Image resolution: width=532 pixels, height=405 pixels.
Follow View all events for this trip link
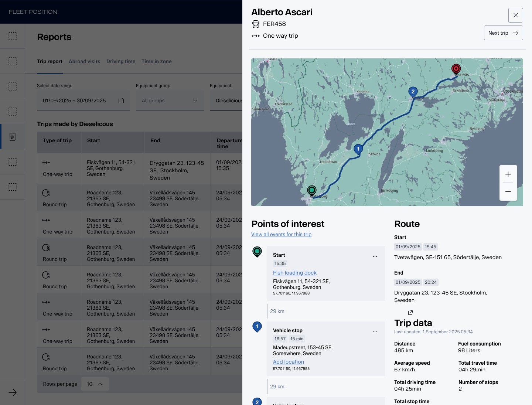[281, 234]
